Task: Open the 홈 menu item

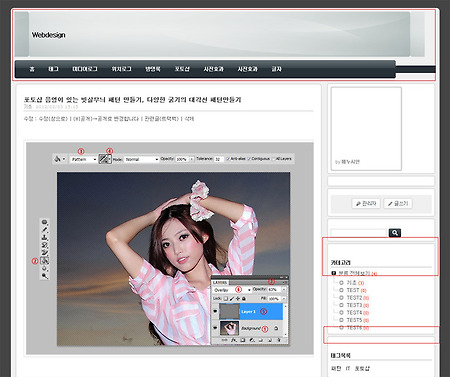Action: (x=32, y=69)
